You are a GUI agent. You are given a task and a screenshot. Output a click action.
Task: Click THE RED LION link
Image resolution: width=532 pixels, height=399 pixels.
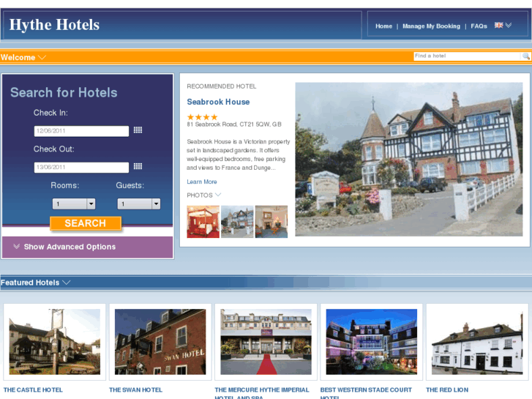(447, 389)
